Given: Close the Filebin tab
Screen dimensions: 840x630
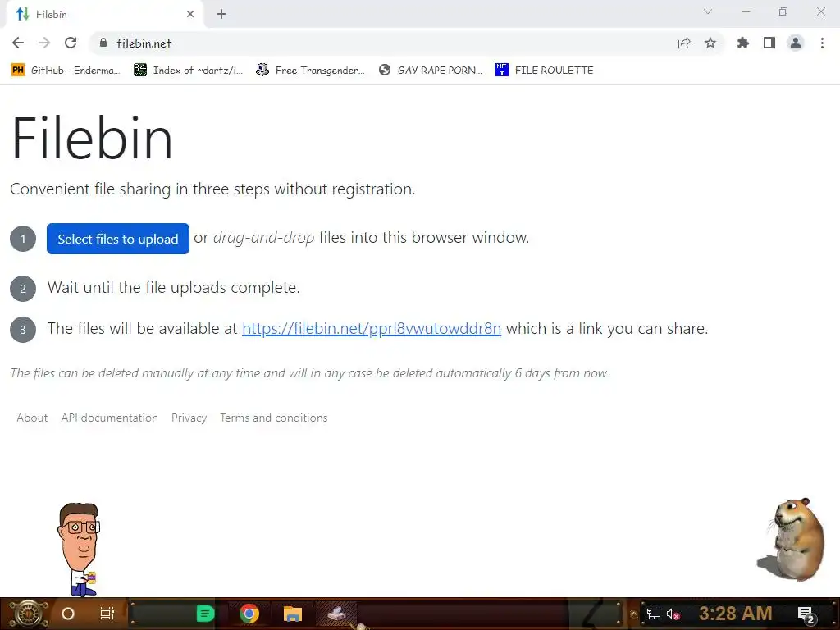Looking at the screenshot, I should click(x=190, y=15).
